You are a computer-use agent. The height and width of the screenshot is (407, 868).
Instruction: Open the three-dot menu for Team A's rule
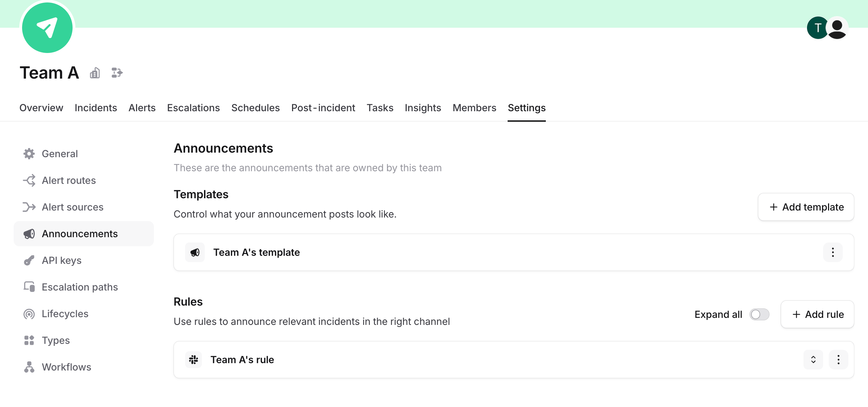tap(839, 360)
